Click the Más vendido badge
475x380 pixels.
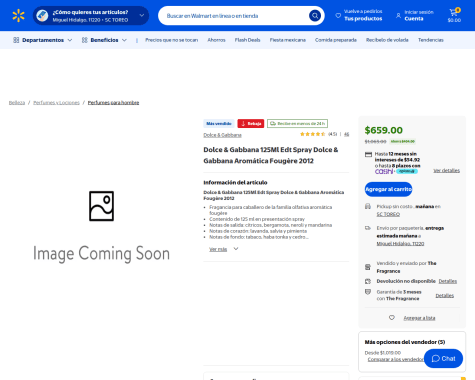coord(219,124)
